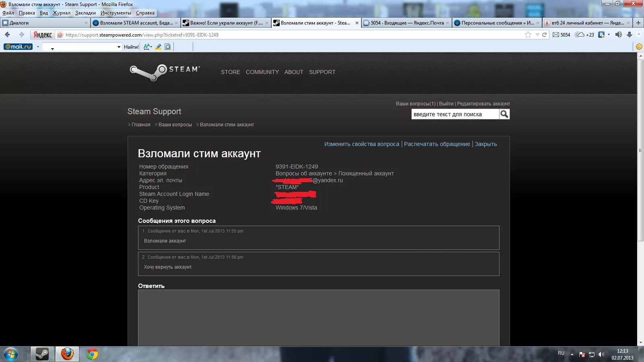Viewport: 644px width, 362px height.
Task: Open COMMUNITY in Steam navigation
Action: (262, 72)
